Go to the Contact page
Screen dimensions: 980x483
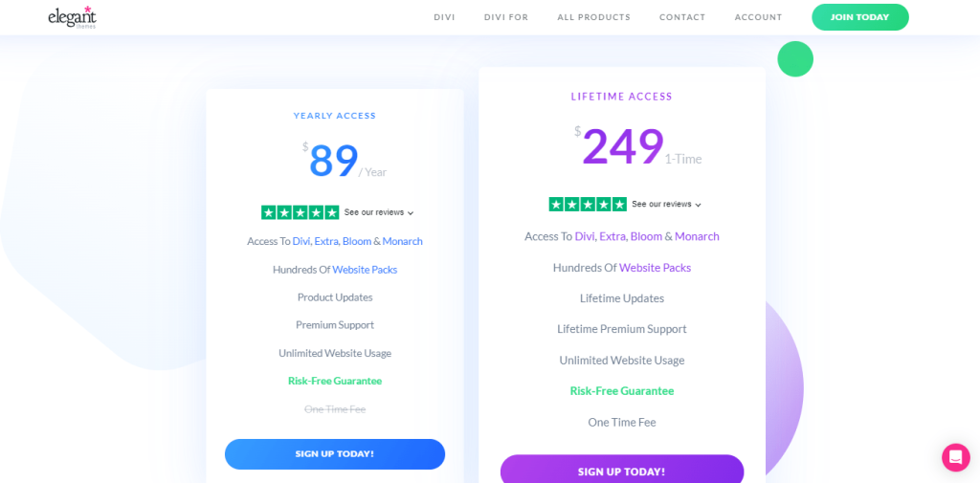tap(682, 17)
